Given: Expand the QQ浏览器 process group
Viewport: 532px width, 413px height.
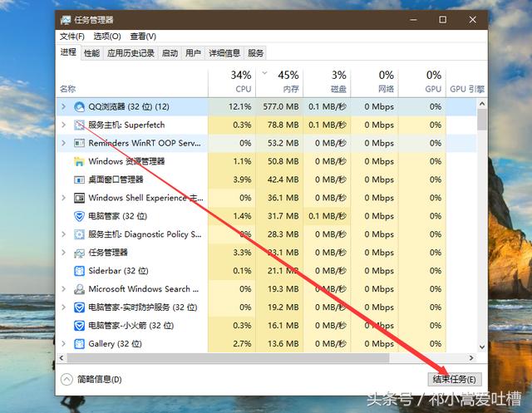Looking at the screenshot, I should 63,107.
